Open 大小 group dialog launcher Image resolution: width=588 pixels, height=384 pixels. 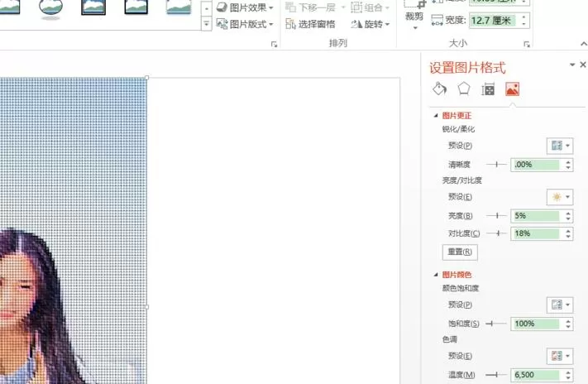click(527, 45)
